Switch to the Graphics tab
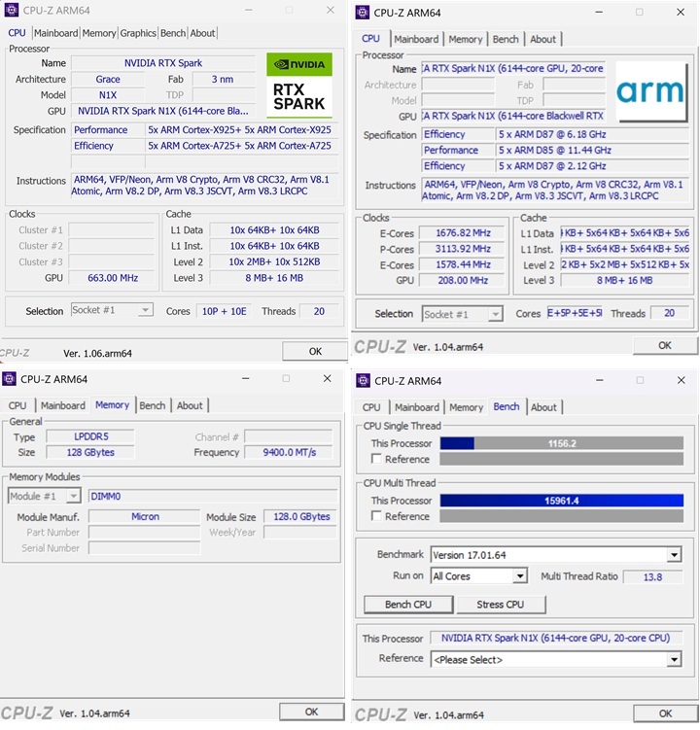 (x=138, y=33)
